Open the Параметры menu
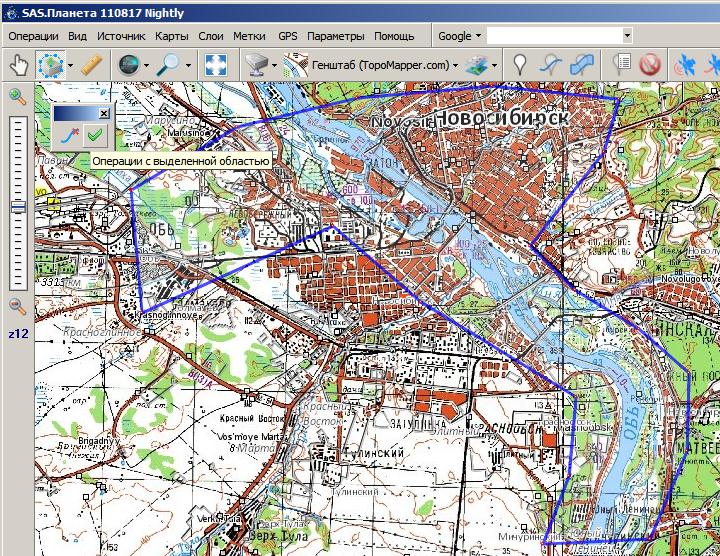720x556 pixels. tap(336, 36)
